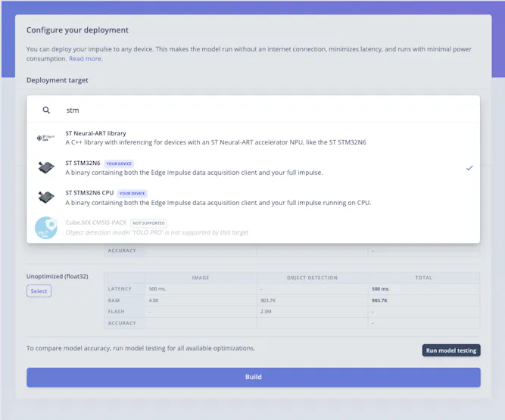The image size is (505, 420).
Task: Click the IMAGE column header
Action: pyautogui.click(x=201, y=278)
